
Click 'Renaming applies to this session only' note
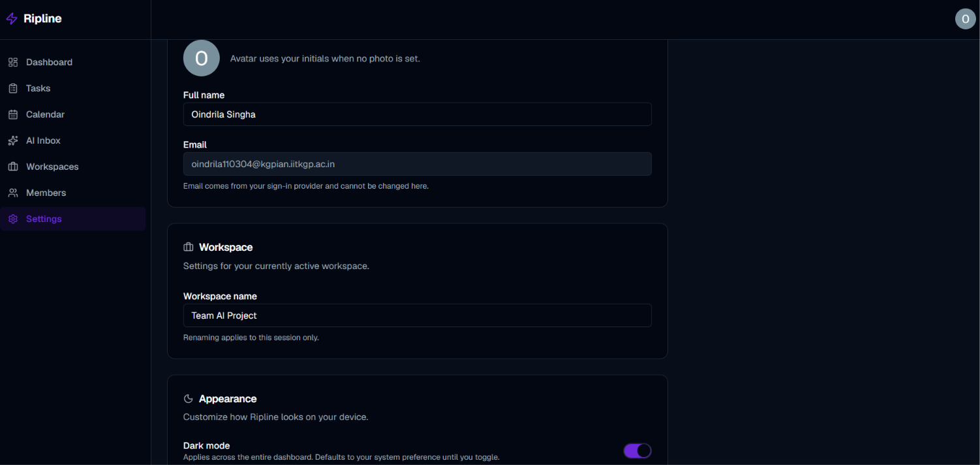251,338
